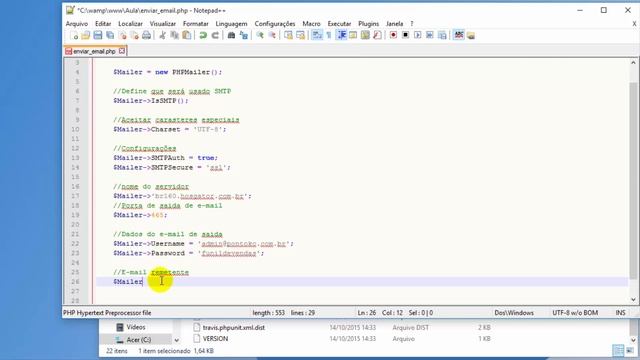
Task: Click the last toolbar icon after spell check
Action: coord(471,36)
